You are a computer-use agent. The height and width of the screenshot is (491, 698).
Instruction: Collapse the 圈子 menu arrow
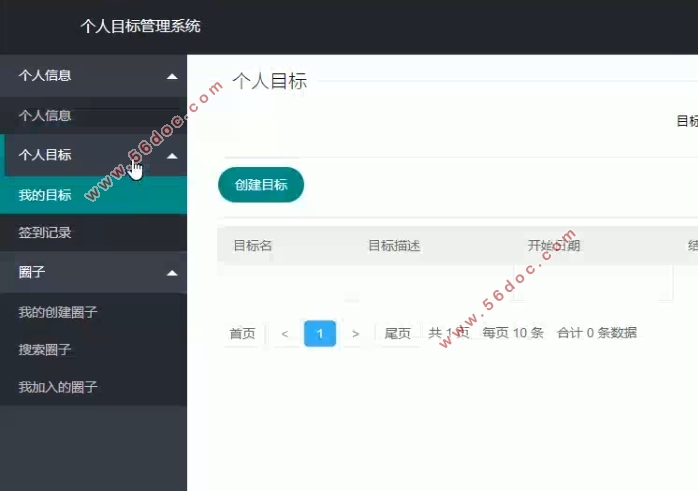172,273
